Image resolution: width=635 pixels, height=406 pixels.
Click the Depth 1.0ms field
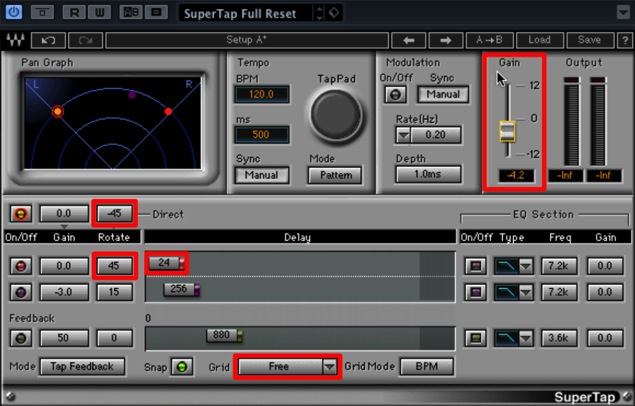[x=428, y=174]
